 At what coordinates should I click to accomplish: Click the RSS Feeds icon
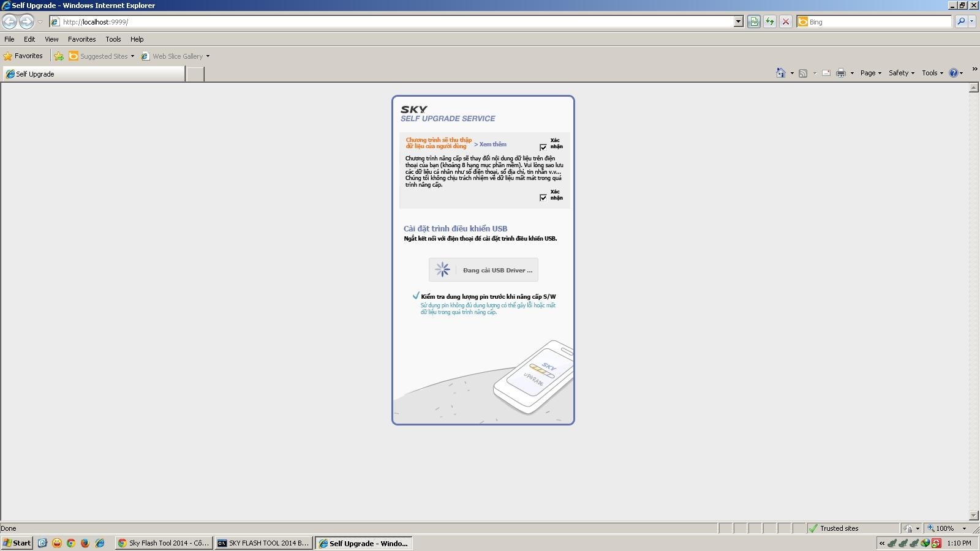(x=803, y=73)
